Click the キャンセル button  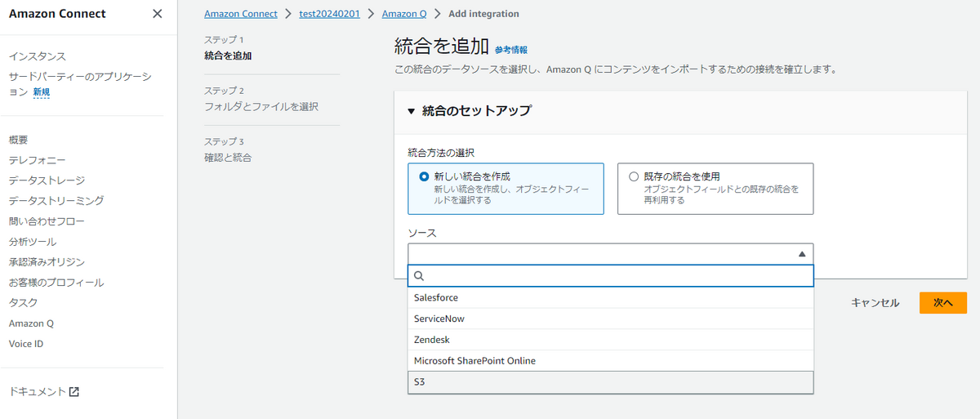click(875, 303)
